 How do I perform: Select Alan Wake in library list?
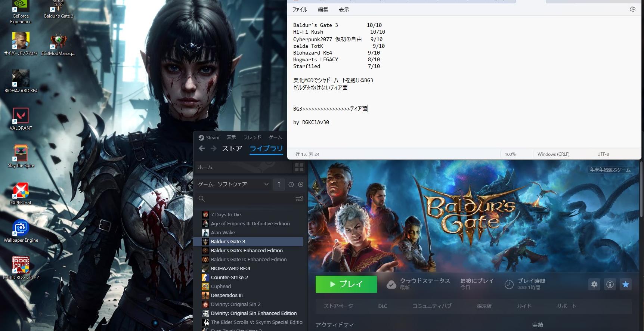(x=248, y=232)
